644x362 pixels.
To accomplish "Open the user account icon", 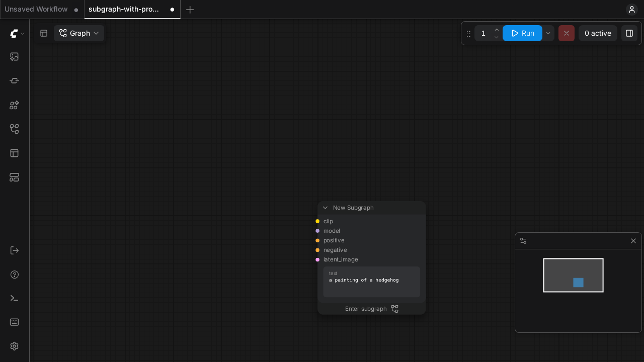I will (x=632, y=10).
